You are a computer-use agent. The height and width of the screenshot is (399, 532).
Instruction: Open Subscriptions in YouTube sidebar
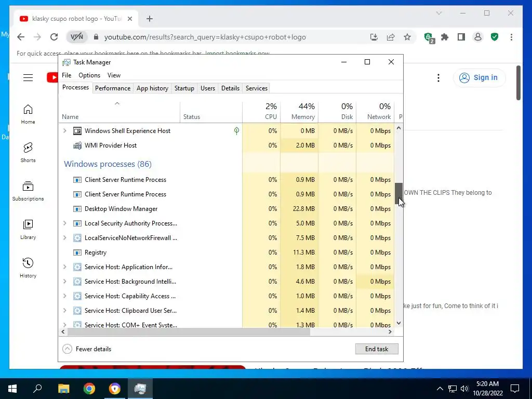(x=28, y=191)
